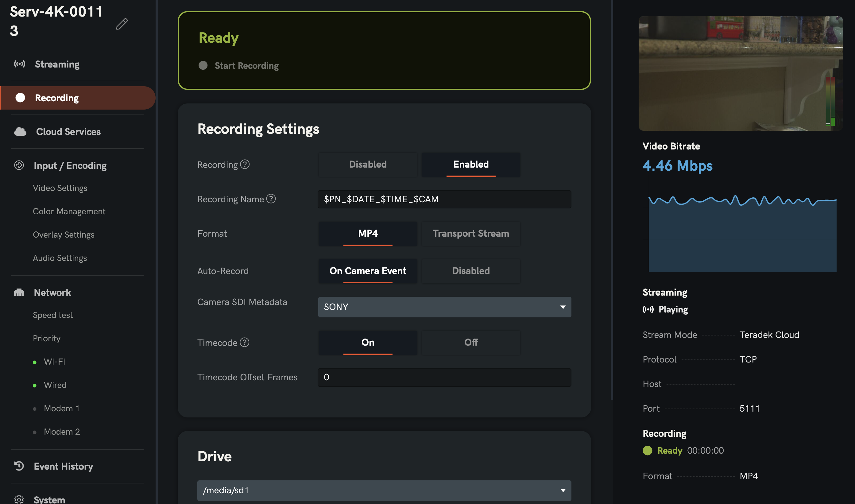Click Start Recording button
The image size is (855, 504).
[238, 66]
